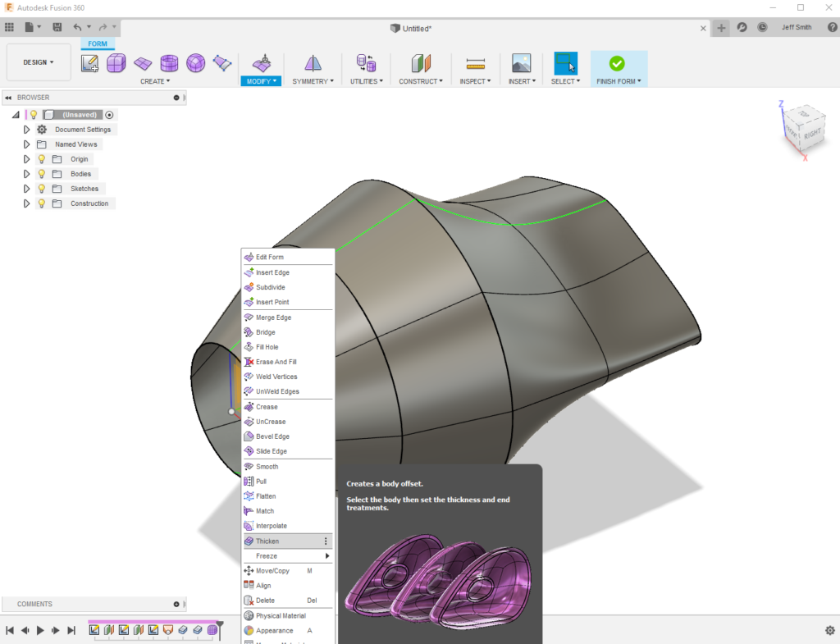Hide the Sketches folder via lightbulb
Screen dimensions: 840x644
pyautogui.click(x=42, y=189)
